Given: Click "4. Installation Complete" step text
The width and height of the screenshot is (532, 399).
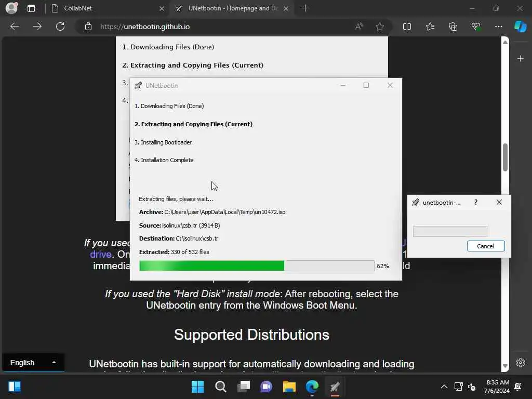Looking at the screenshot, I should coord(164,160).
